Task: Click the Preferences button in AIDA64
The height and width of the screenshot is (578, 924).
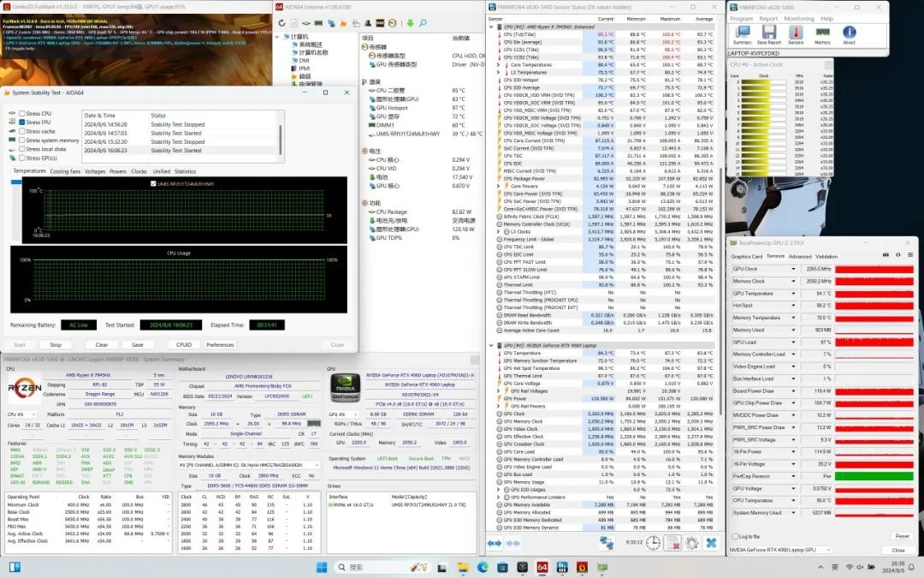Action: point(220,344)
